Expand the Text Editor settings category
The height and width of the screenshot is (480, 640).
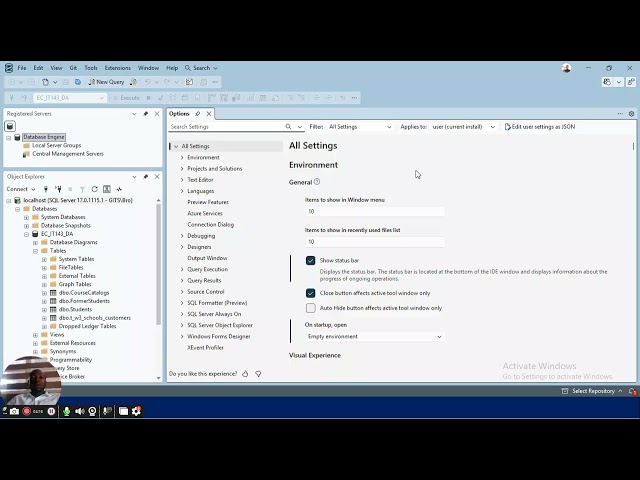[182, 180]
